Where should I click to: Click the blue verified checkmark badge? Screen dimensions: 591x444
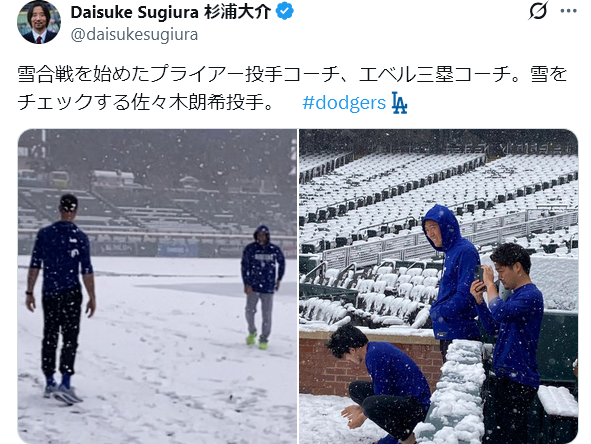pos(285,12)
